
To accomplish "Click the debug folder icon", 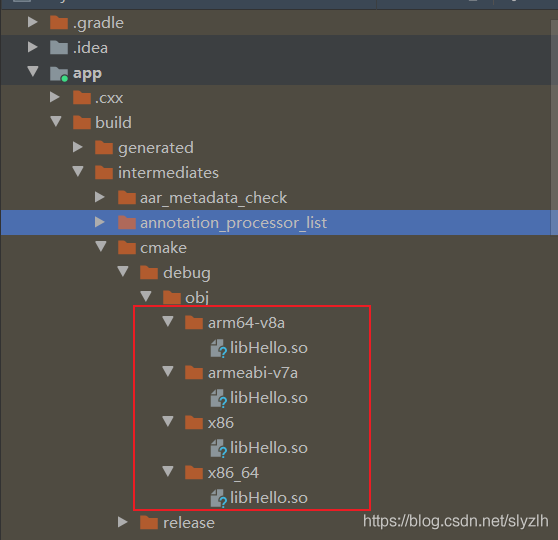I will (x=149, y=273).
